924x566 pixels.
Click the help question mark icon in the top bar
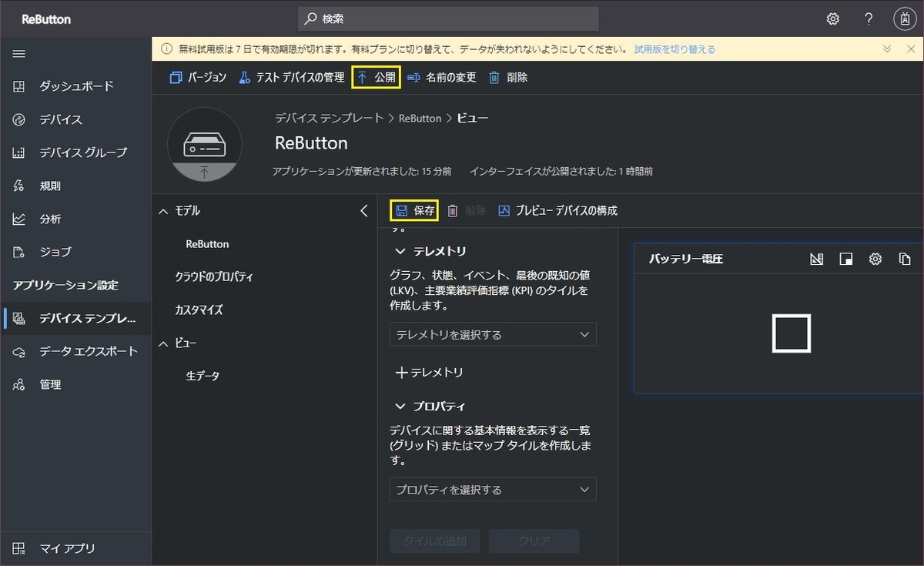tap(869, 18)
